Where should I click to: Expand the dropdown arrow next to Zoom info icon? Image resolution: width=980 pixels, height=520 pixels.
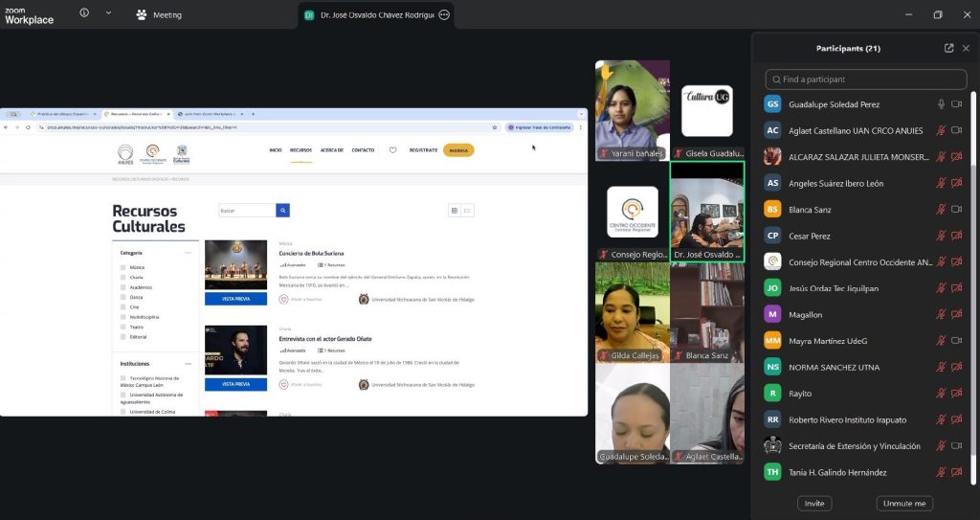point(108,13)
